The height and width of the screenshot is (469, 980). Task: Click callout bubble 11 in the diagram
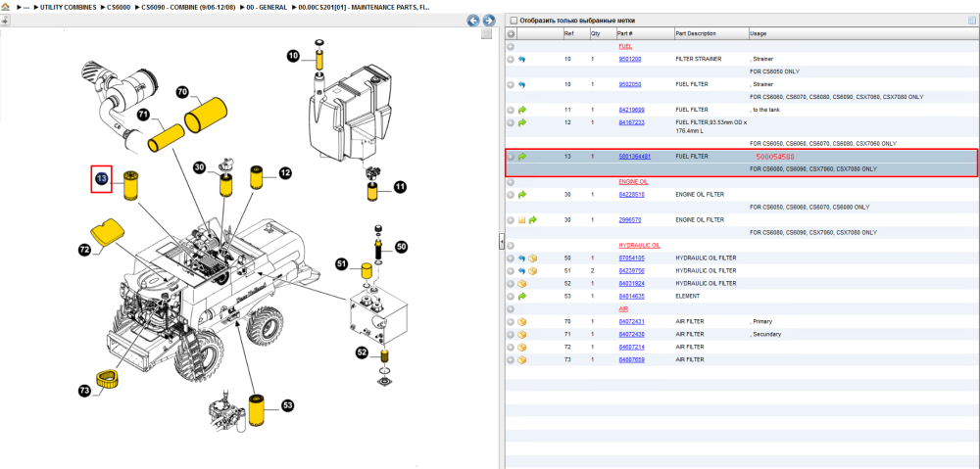coord(400,186)
